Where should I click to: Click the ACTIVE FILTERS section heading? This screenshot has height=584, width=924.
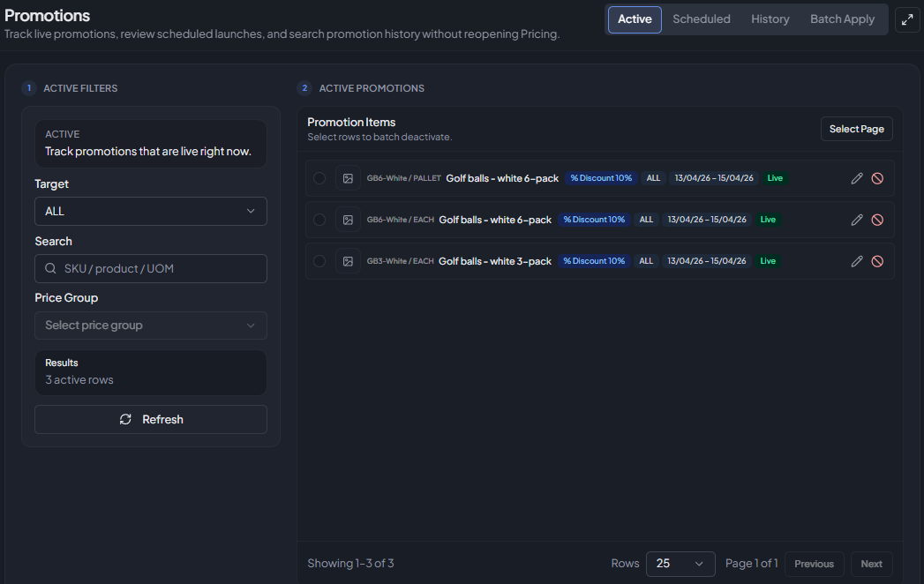click(80, 88)
